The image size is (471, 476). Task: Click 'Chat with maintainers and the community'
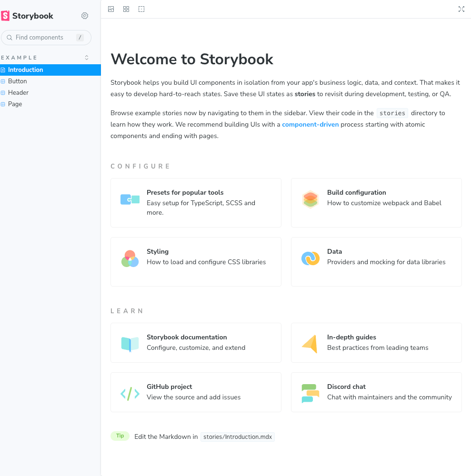click(x=389, y=397)
